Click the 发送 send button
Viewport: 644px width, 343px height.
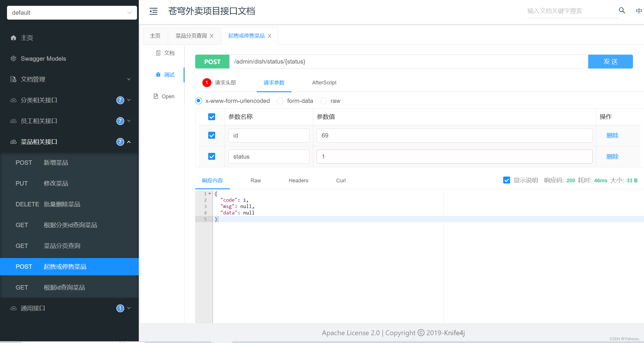(610, 62)
